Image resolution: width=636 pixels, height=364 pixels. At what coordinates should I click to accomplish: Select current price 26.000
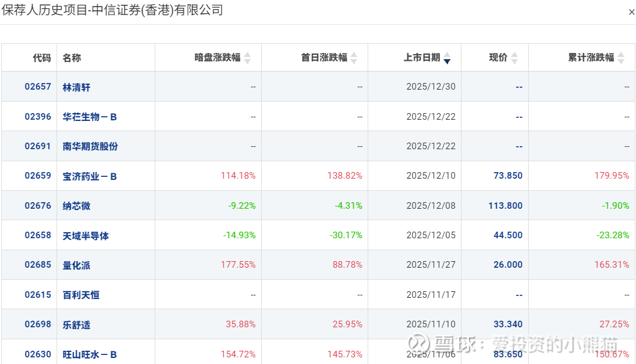click(x=508, y=265)
